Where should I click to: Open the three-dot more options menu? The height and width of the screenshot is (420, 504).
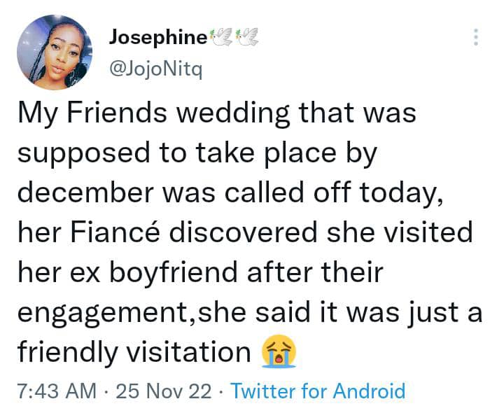click(476, 37)
